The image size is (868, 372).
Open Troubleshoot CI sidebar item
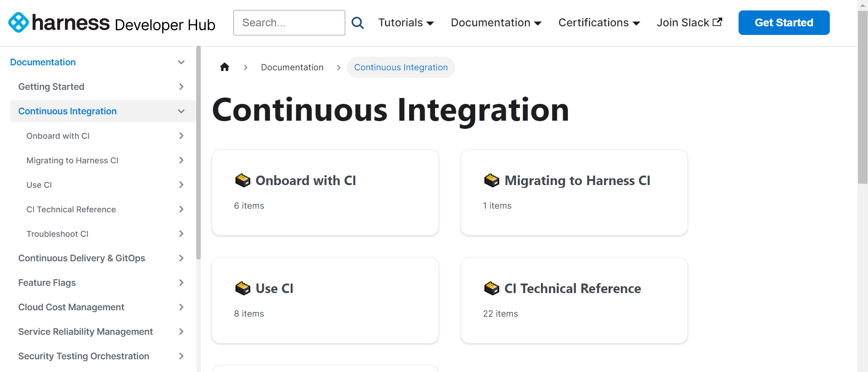coord(57,234)
